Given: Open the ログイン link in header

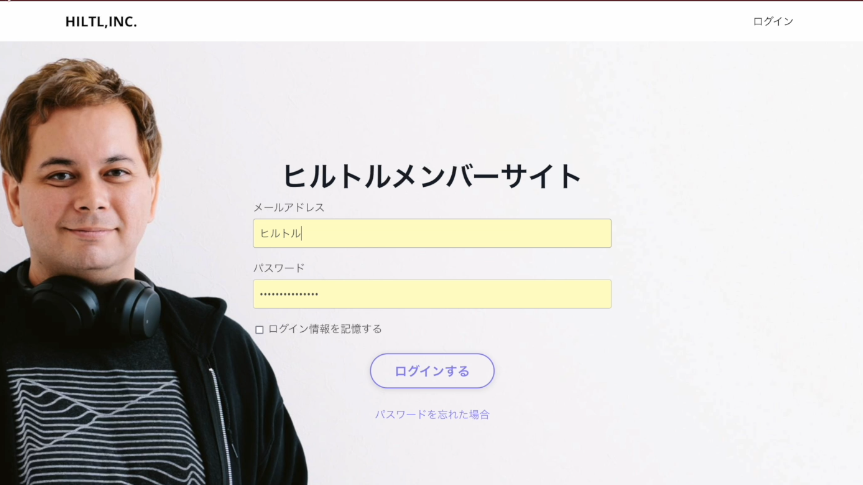Looking at the screenshot, I should point(773,21).
